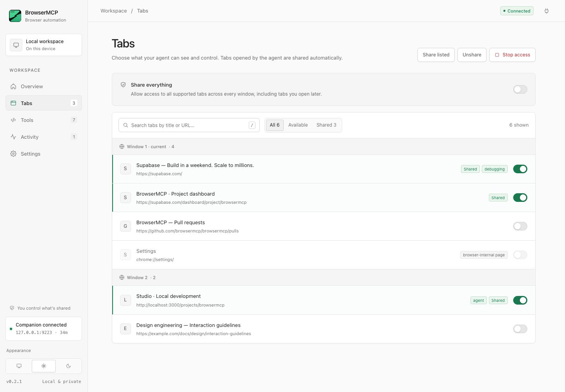565x392 pixels.
Task: Click the plug icon next to Connected
Action: tap(547, 11)
